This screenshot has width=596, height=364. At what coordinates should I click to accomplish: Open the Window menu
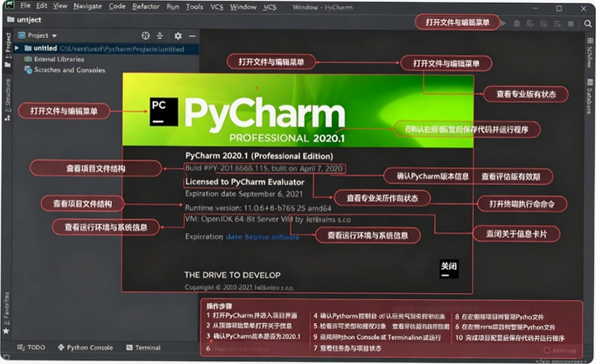243,7
